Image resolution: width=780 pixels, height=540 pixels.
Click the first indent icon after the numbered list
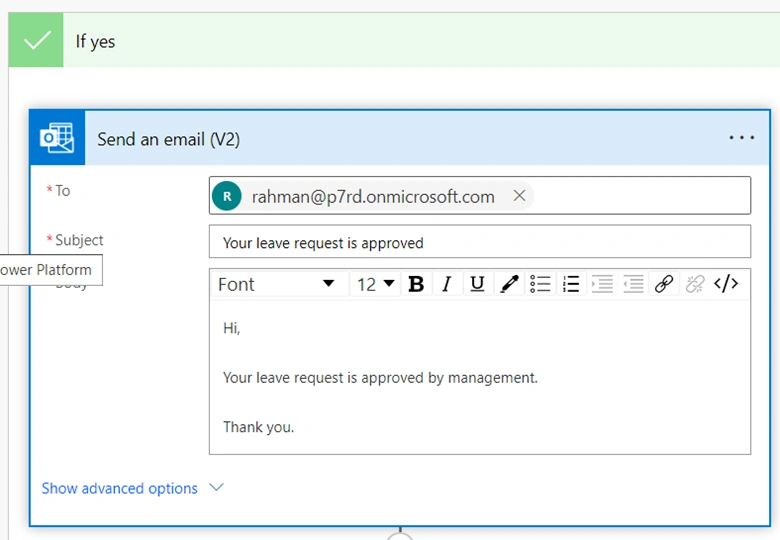[602, 284]
